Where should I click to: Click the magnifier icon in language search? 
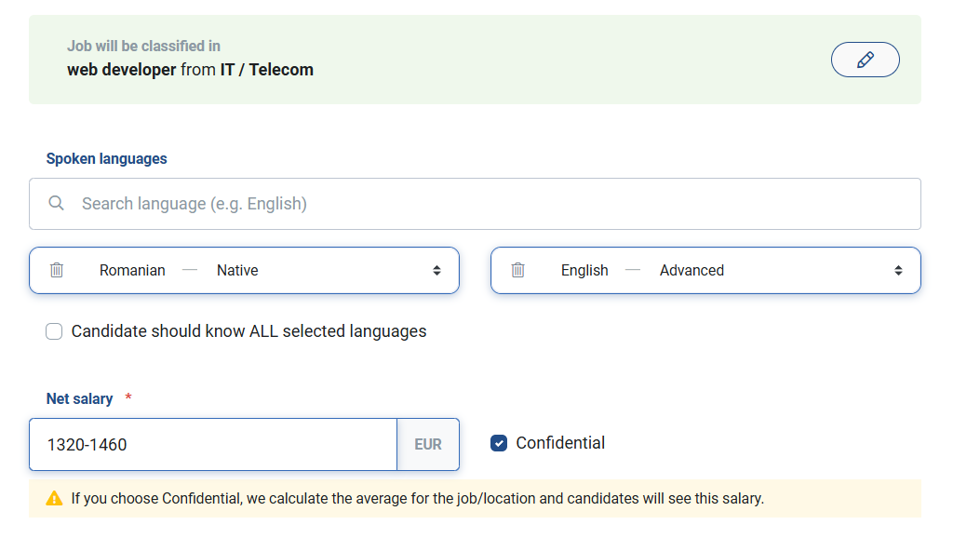tap(56, 203)
